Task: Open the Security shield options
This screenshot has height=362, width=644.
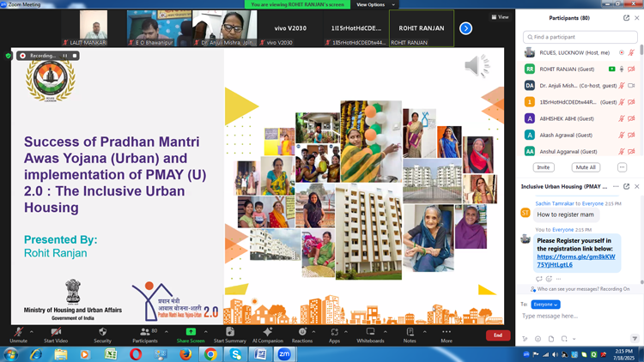Action: click(103, 335)
